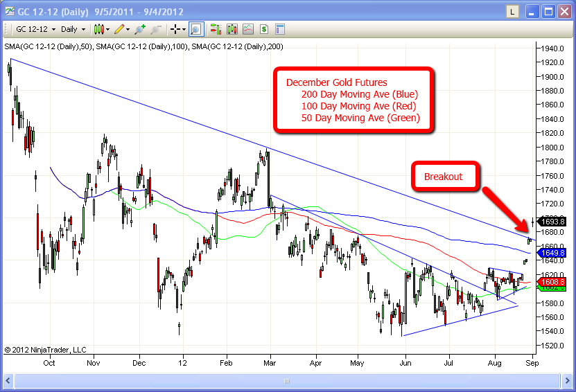Open the candlestick chart style dropdown arrow

(109, 29)
